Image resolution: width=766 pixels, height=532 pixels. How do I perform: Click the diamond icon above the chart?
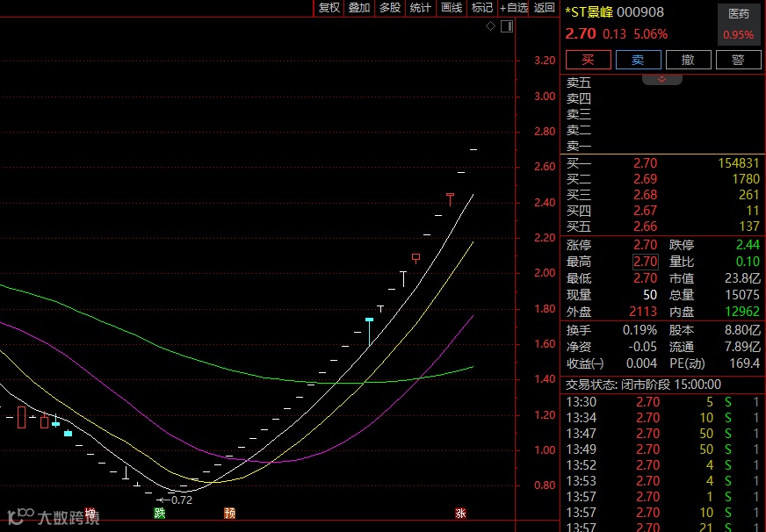pyautogui.click(x=490, y=25)
